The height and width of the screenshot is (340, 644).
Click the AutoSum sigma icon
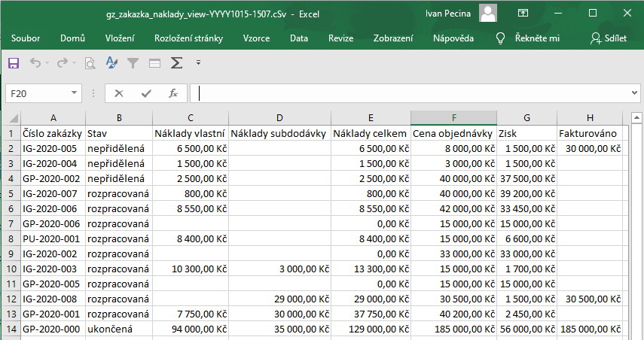[x=176, y=62]
